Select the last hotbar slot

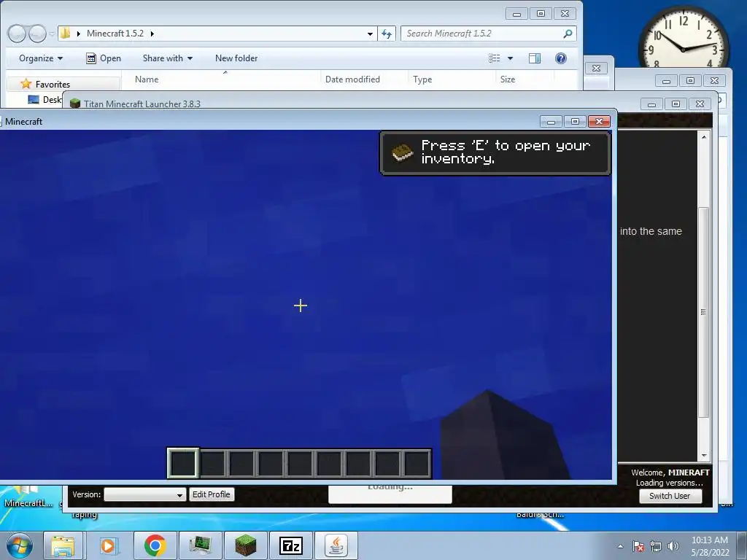coord(417,463)
